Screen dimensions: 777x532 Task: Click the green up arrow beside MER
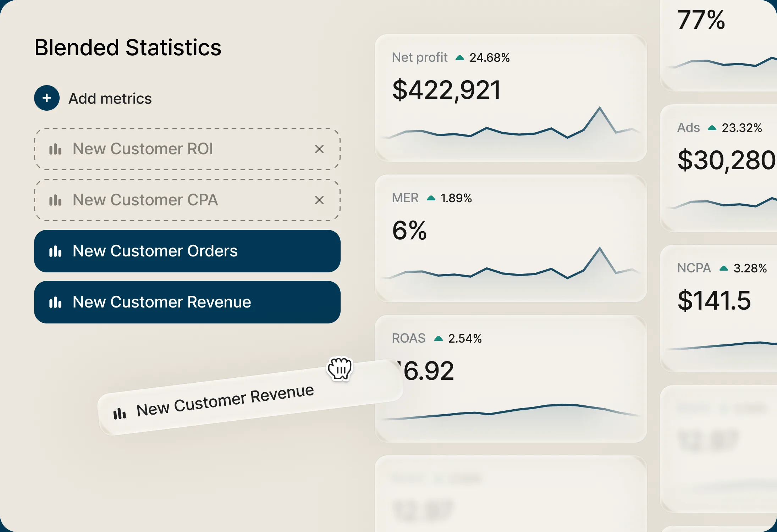431,198
